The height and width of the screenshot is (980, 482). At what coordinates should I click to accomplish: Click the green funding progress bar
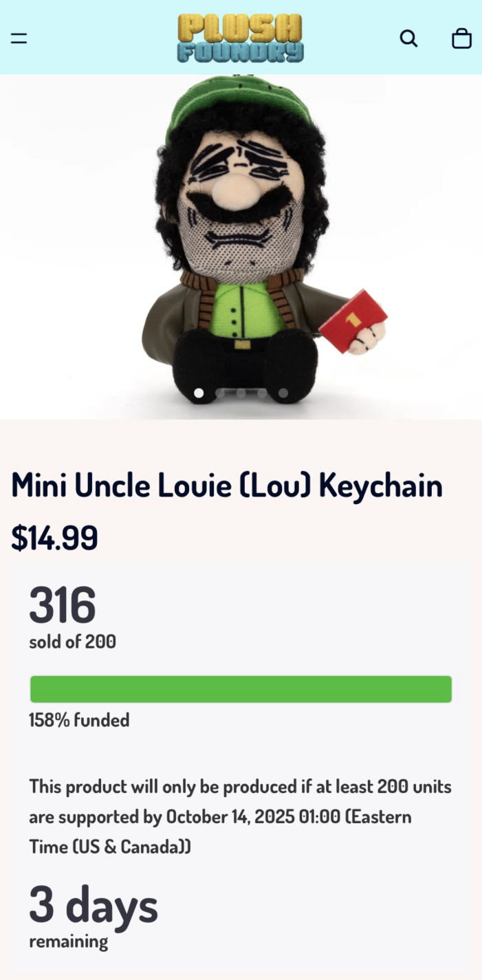tap(241, 689)
